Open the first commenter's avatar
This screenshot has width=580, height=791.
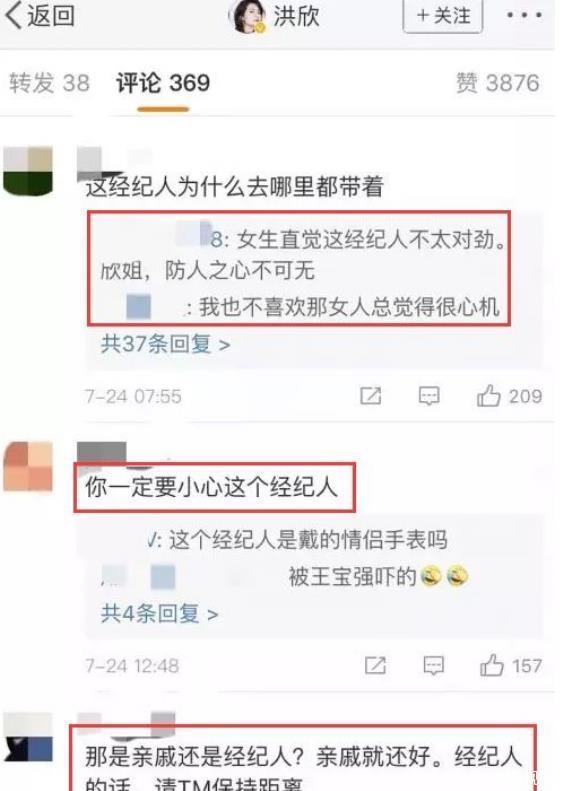[28, 171]
